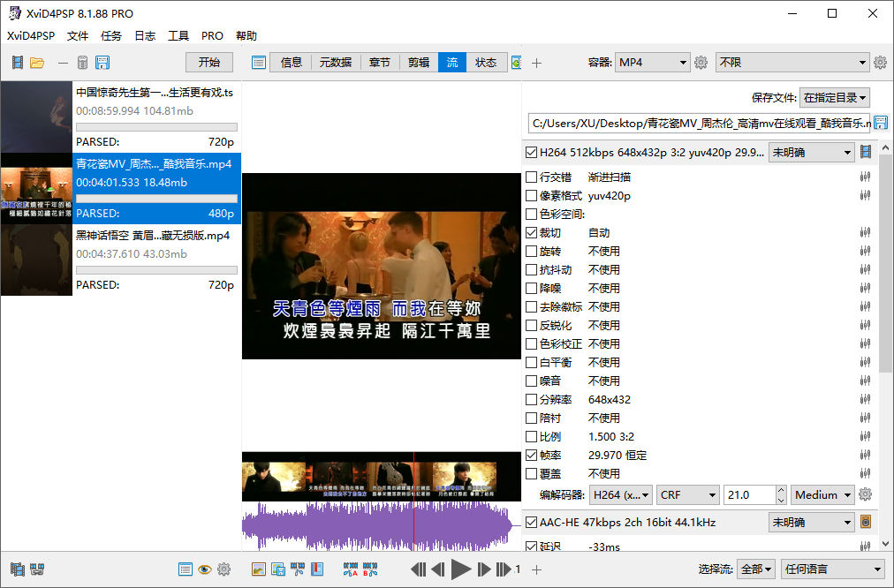Switch to 元数据 tab
The height and width of the screenshot is (588, 894).
(x=336, y=62)
